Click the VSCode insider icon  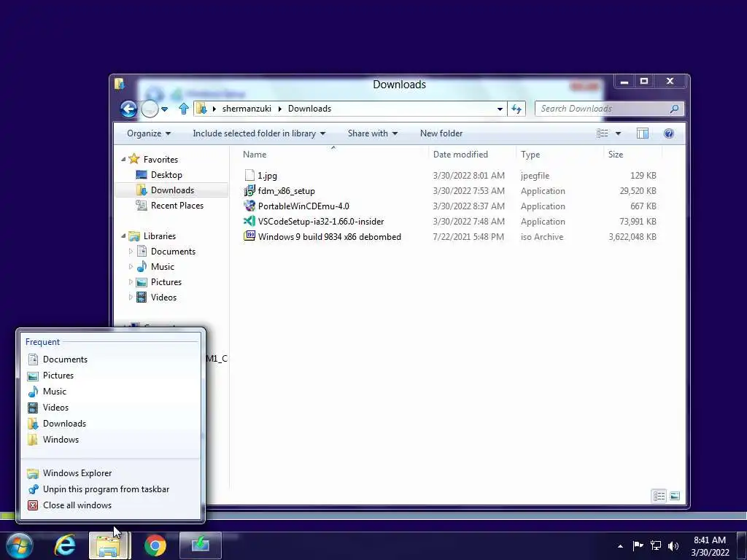(249, 221)
